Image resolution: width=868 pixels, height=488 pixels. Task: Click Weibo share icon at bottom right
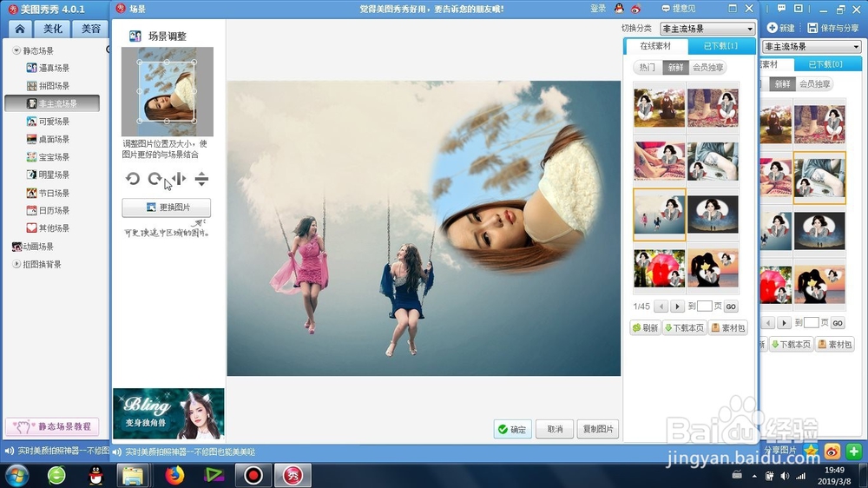832,452
